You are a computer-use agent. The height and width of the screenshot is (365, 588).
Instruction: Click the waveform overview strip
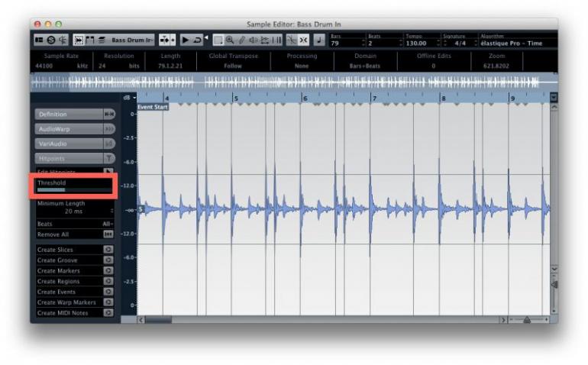(x=294, y=82)
